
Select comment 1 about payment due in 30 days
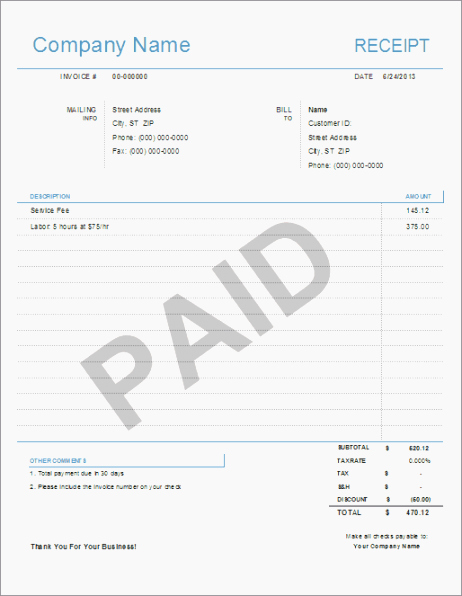point(77,474)
